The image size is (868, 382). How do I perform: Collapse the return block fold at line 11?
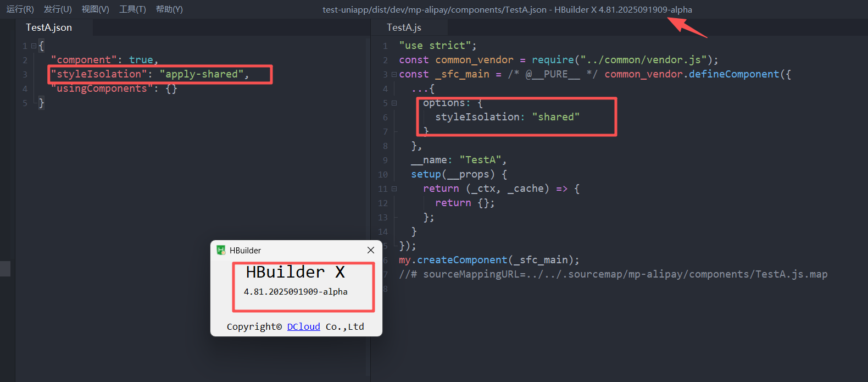[x=394, y=189]
